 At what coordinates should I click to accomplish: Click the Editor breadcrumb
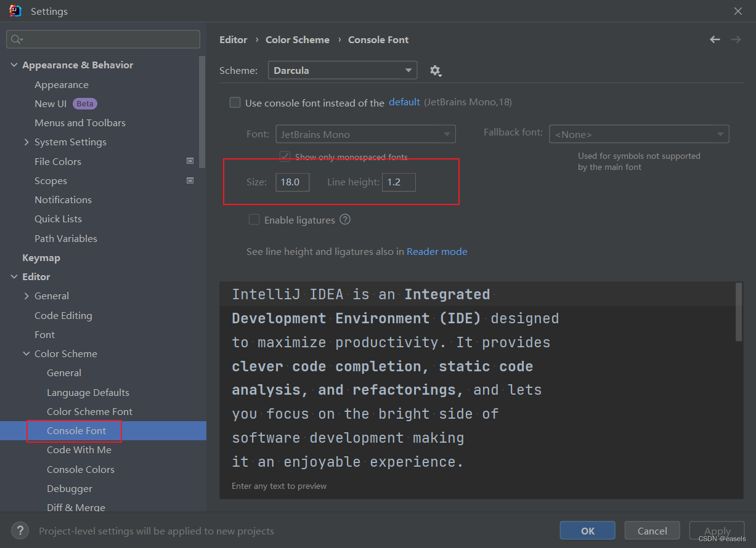click(x=234, y=39)
